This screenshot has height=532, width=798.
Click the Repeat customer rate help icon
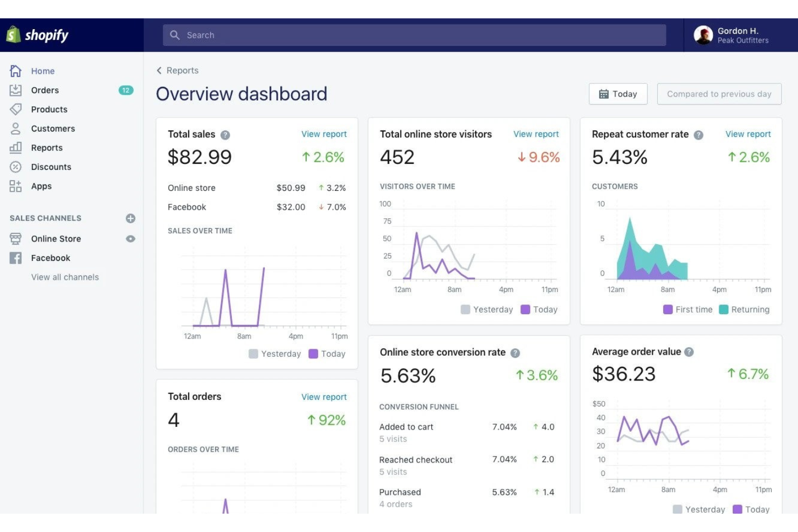point(699,135)
